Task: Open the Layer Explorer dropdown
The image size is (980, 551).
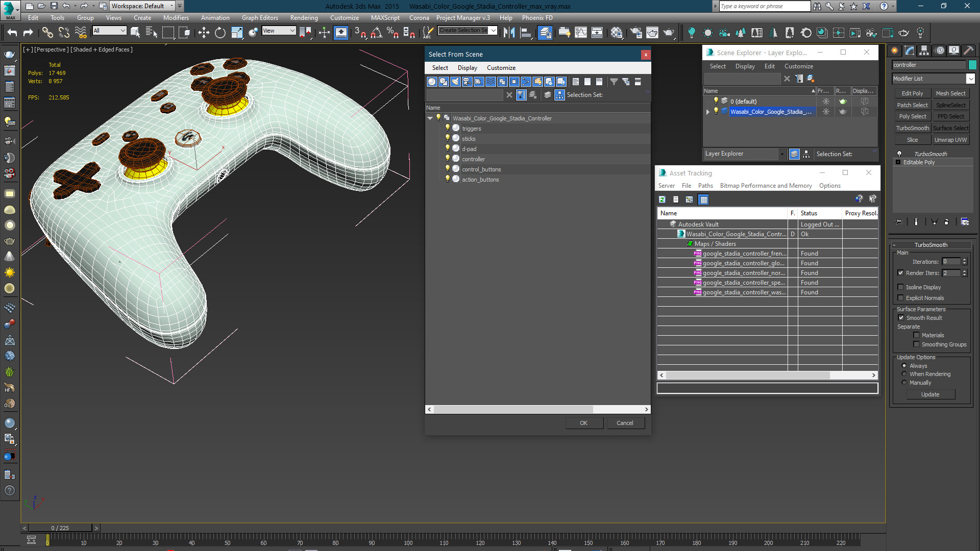Action: click(744, 154)
